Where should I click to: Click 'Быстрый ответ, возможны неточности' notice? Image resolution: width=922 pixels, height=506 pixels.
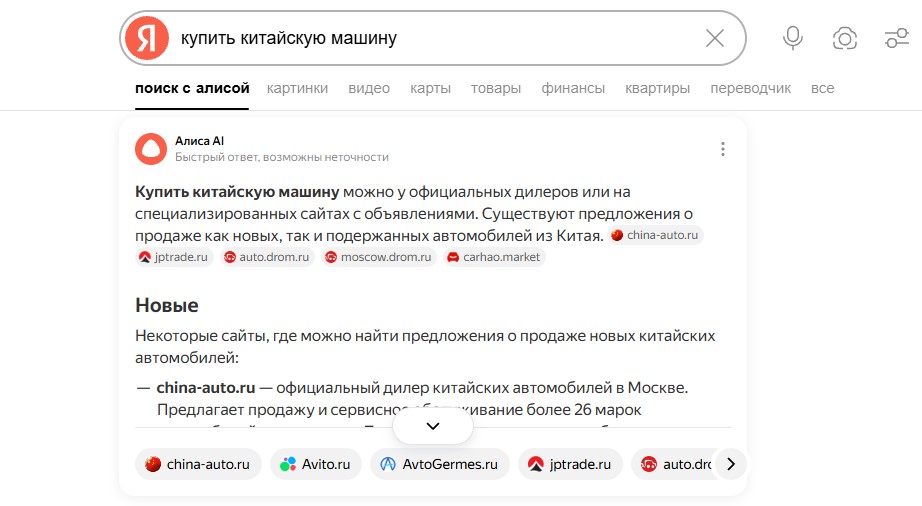click(282, 158)
